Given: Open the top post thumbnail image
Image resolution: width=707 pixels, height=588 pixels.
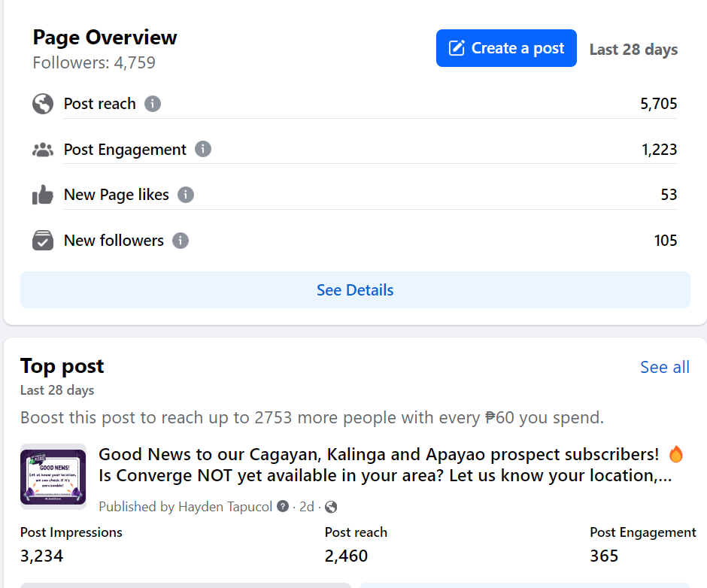Looking at the screenshot, I should click(x=53, y=477).
